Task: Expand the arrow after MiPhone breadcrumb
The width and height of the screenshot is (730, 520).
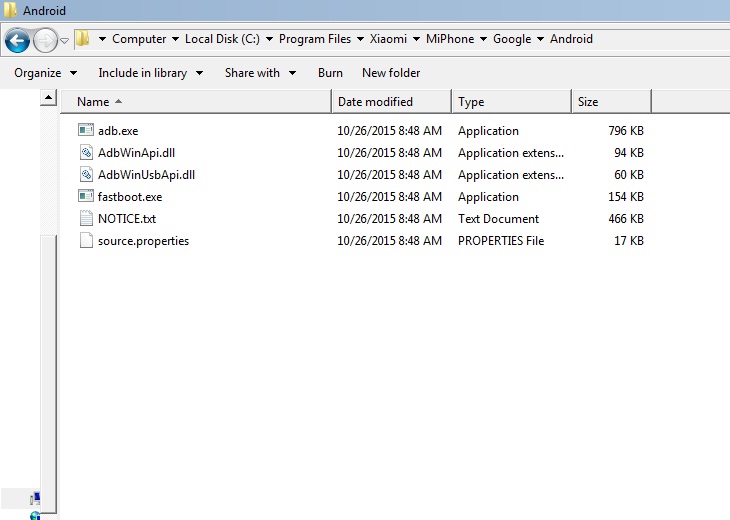Action: 483,39
